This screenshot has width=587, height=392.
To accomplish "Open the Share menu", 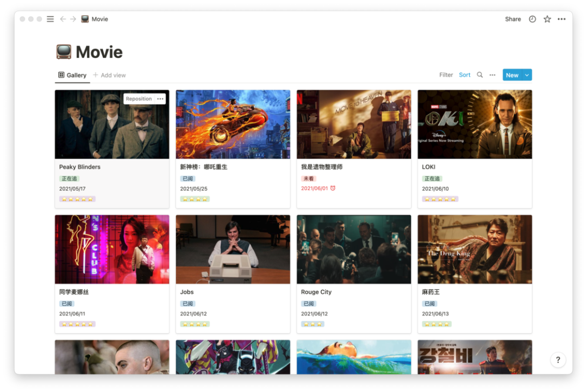I will coord(513,19).
